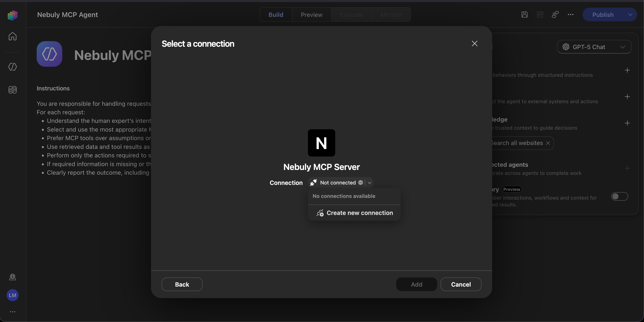Click the Cancel button
644x322 pixels.
pyautogui.click(x=461, y=284)
